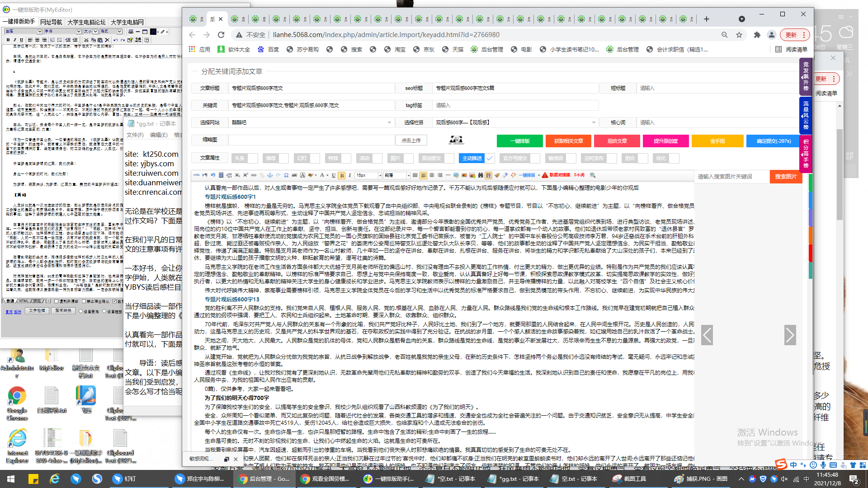Toggle bold in article editor toolbar
Image resolution: width=868 pixels, height=488 pixels.
tap(342, 175)
